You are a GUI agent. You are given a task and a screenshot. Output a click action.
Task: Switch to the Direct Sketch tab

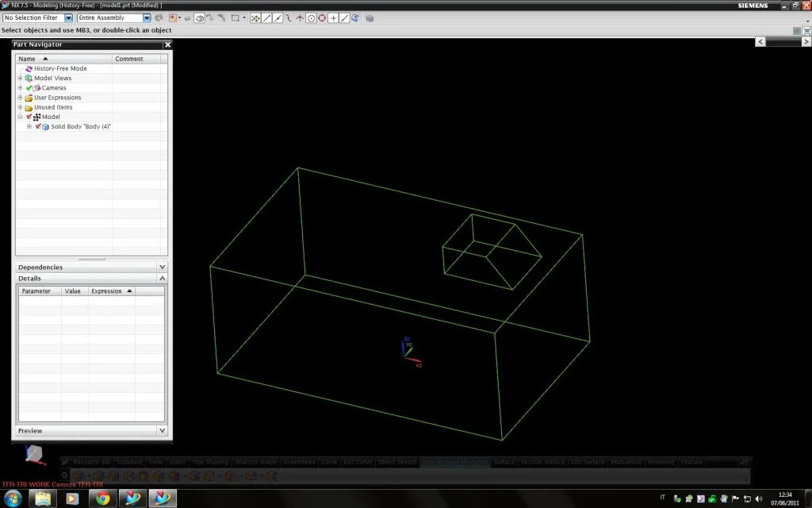point(397,462)
